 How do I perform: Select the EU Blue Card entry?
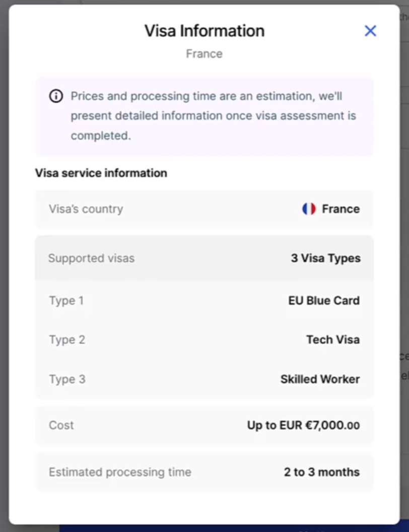coord(324,301)
